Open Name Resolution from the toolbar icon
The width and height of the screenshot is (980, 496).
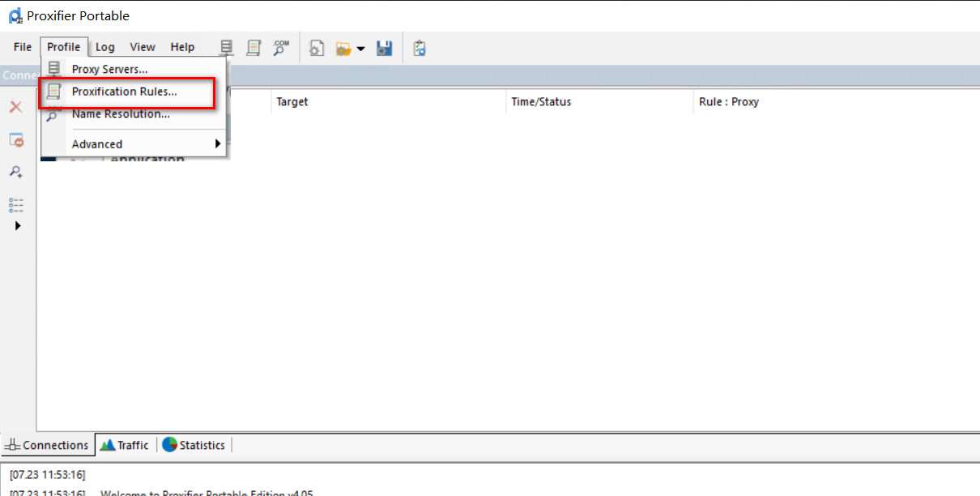[x=281, y=48]
